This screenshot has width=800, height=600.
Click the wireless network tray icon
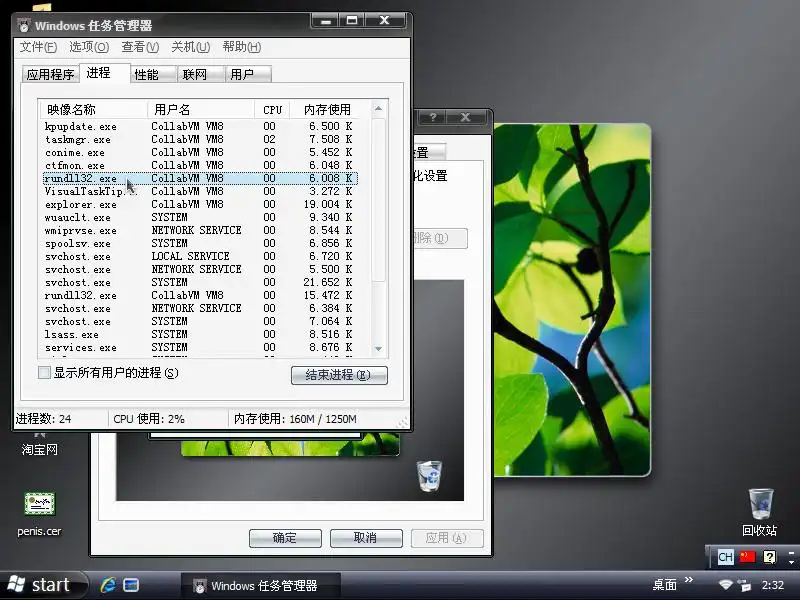[725, 585]
